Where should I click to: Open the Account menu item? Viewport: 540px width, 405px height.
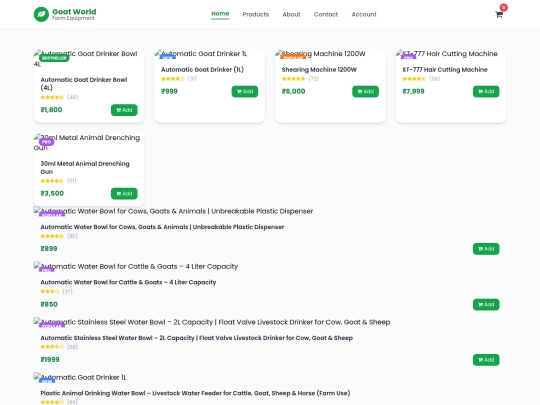[x=364, y=14]
